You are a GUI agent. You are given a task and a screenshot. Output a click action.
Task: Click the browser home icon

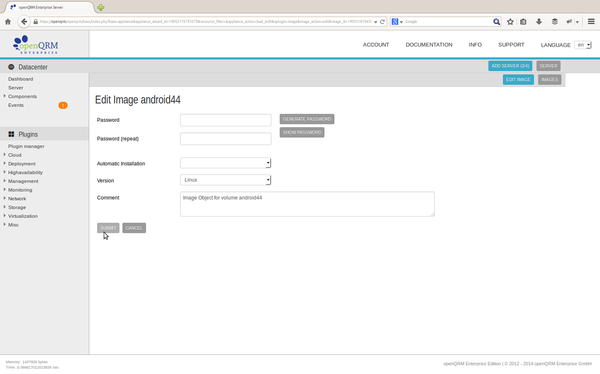coord(8,22)
